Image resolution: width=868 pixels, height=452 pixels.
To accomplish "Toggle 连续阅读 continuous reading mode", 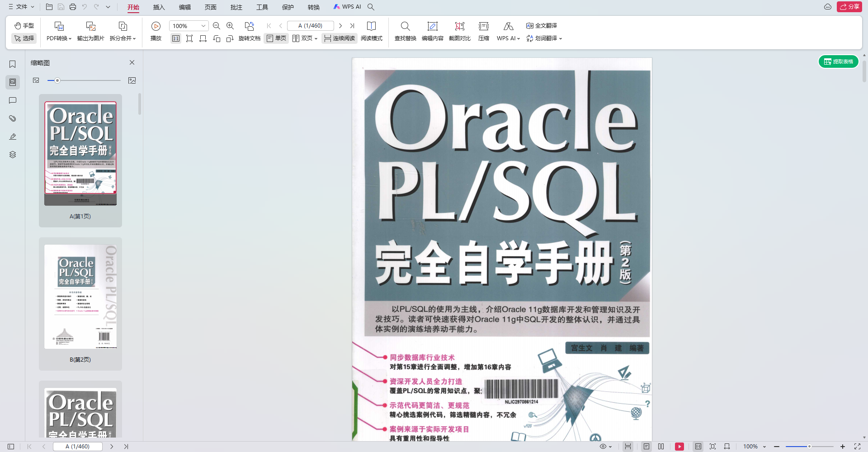I will point(340,38).
